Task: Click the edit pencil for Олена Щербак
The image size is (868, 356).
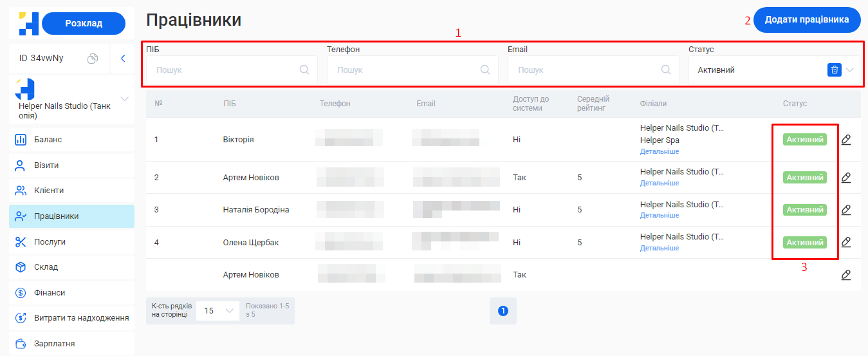Action: coord(846,242)
